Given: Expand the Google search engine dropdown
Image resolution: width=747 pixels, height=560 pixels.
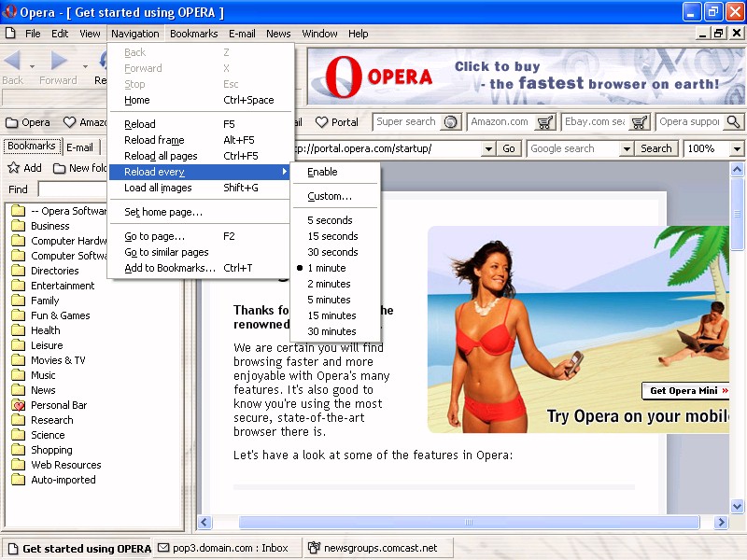Looking at the screenshot, I should coord(625,148).
